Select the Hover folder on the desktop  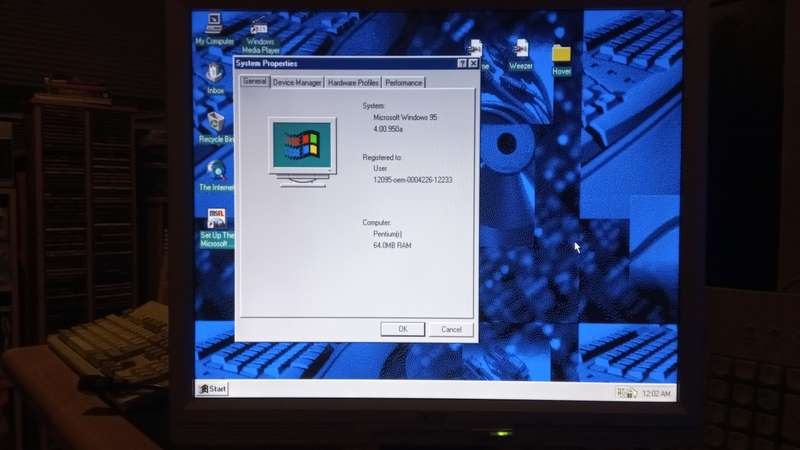pyautogui.click(x=561, y=60)
